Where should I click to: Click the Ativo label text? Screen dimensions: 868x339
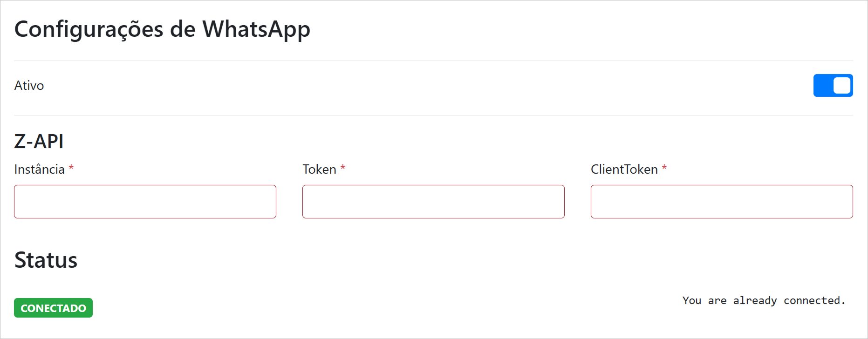point(29,86)
